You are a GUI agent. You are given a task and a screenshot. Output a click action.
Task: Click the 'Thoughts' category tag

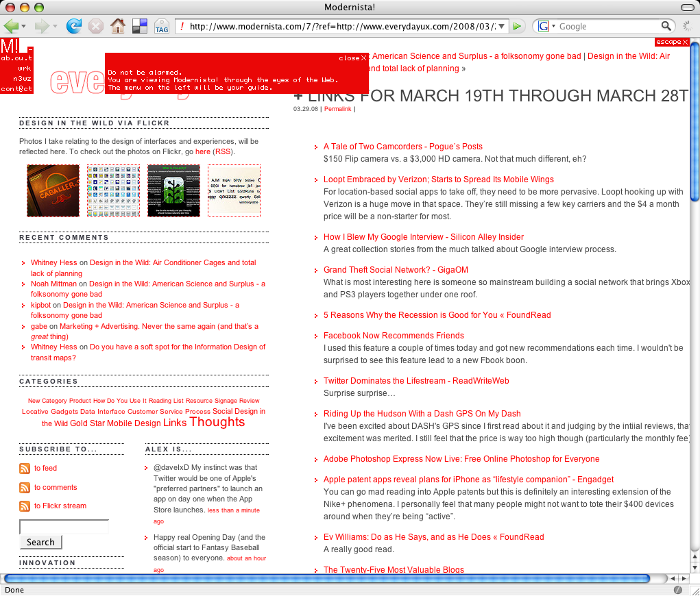point(217,422)
